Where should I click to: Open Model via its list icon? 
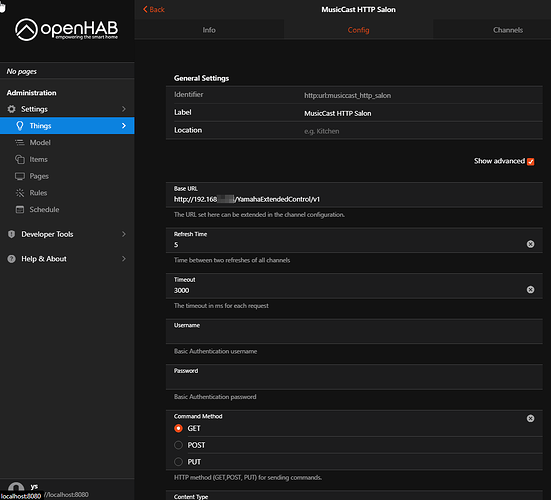coord(20,142)
